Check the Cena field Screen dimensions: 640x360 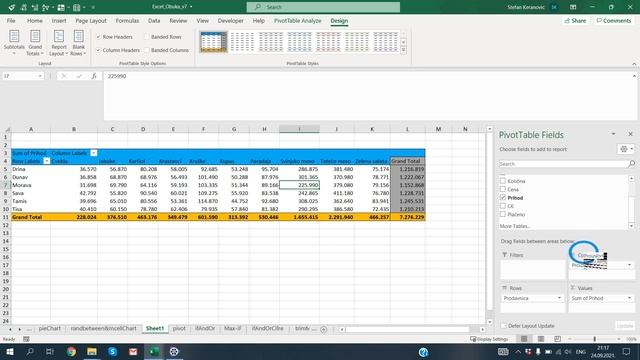(503, 189)
